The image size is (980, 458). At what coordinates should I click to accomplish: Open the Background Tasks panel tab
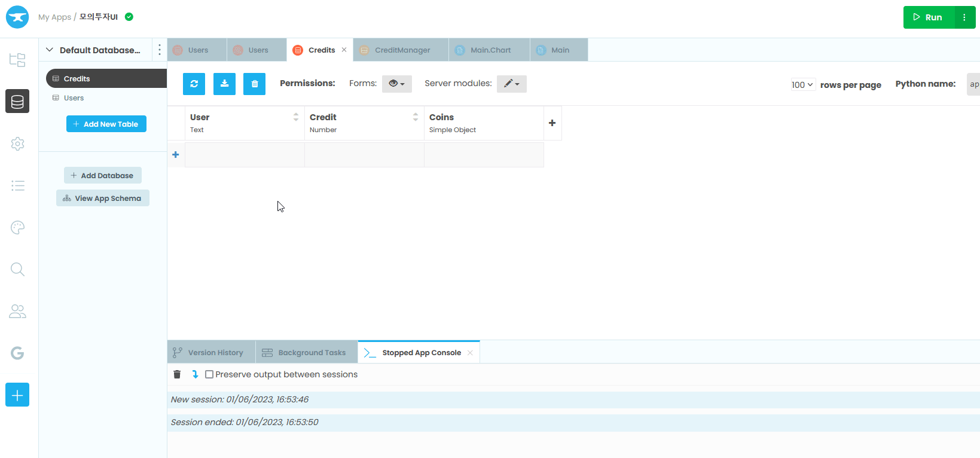(x=307, y=353)
